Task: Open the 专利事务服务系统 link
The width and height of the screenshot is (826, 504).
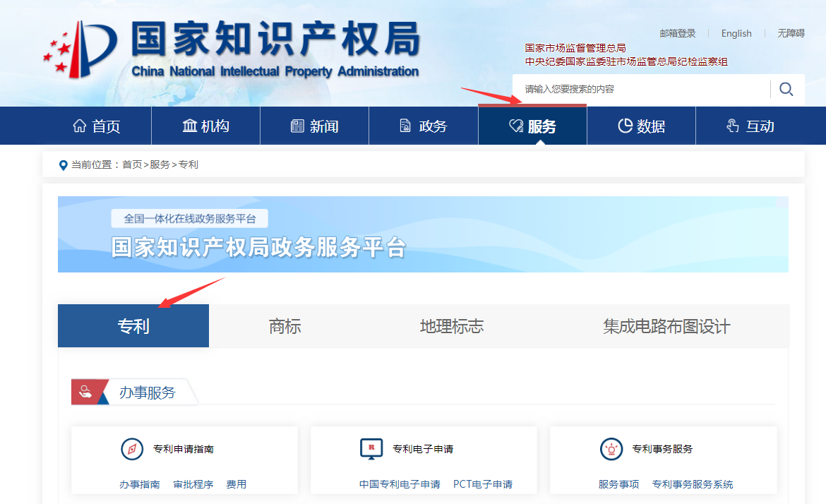Action: pos(693,484)
